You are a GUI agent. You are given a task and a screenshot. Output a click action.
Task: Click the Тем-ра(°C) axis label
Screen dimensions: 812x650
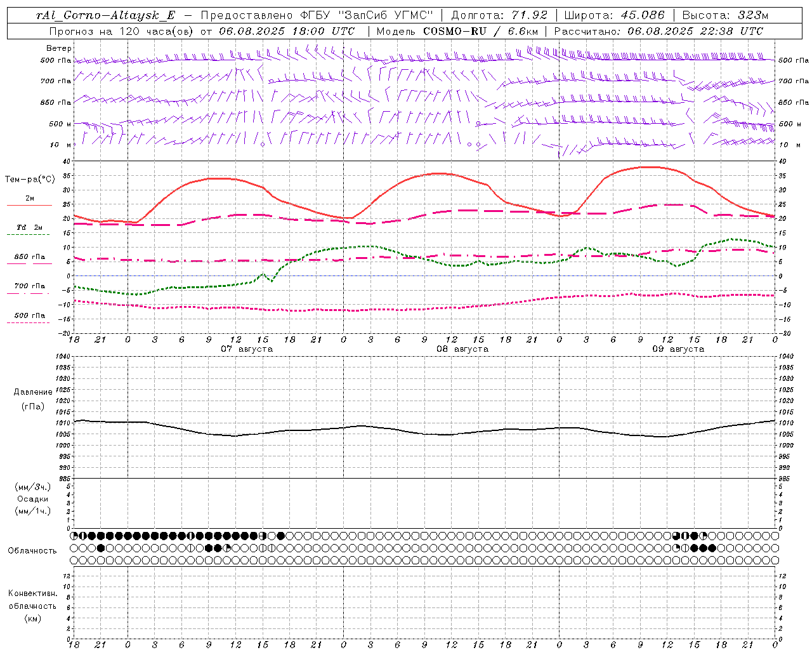(x=30, y=180)
